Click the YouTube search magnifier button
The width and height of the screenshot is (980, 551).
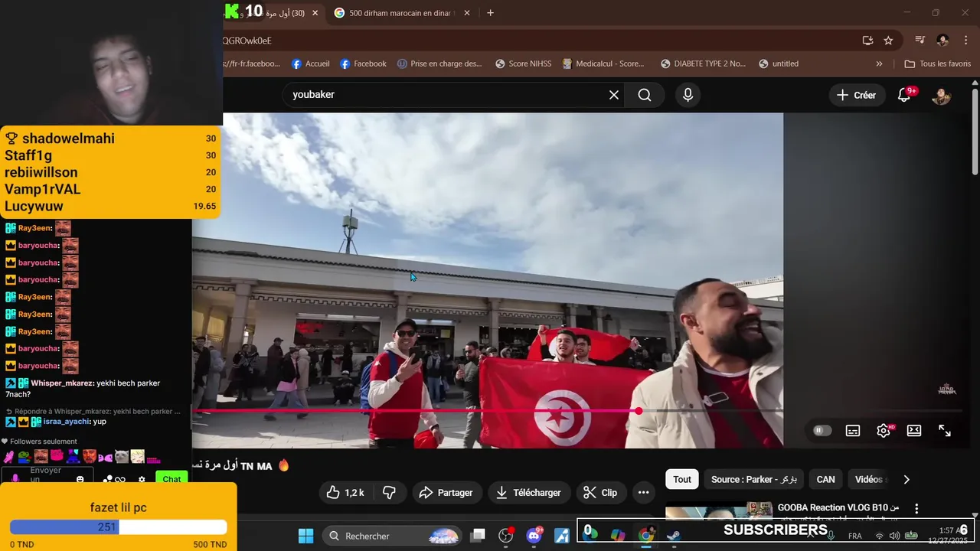645,95
